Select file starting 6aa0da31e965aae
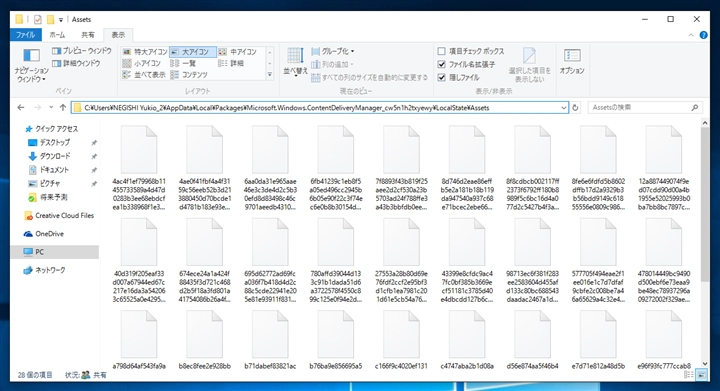This screenshot has width=720, height=391. [270, 168]
